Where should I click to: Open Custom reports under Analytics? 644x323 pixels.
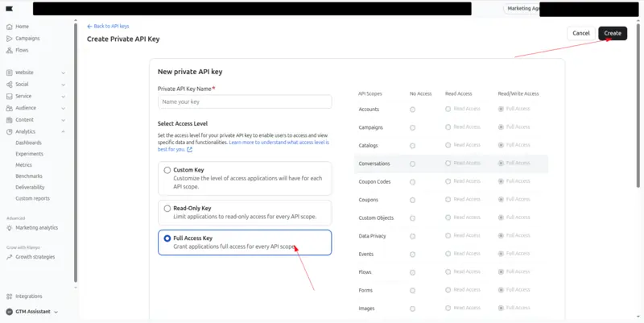(32, 198)
